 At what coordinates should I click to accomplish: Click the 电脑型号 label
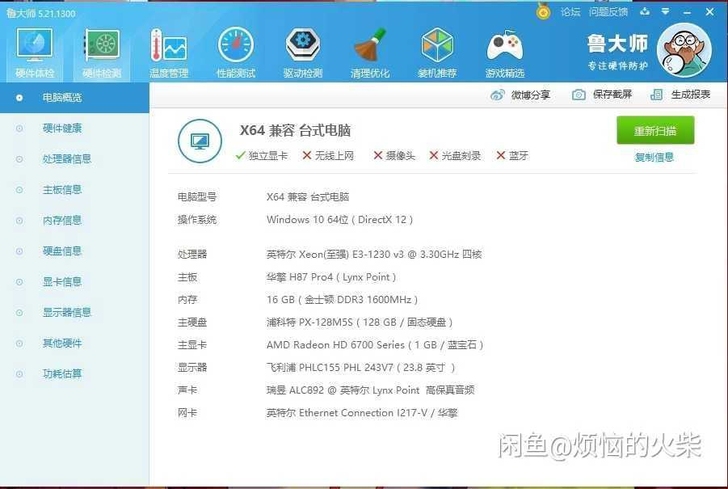[x=197, y=197]
